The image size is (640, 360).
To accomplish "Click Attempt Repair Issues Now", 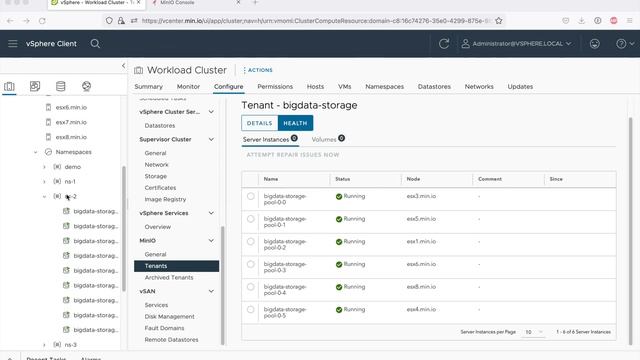I will click(x=293, y=155).
